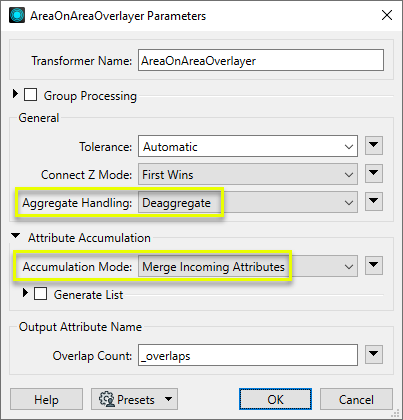Click the OK button
This screenshot has width=403, height=420.
(275, 399)
